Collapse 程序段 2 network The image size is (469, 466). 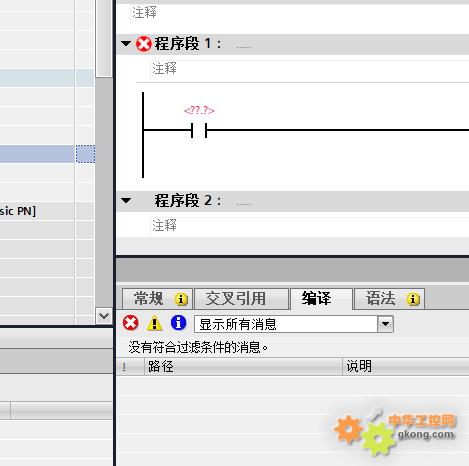(x=126, y=201)
